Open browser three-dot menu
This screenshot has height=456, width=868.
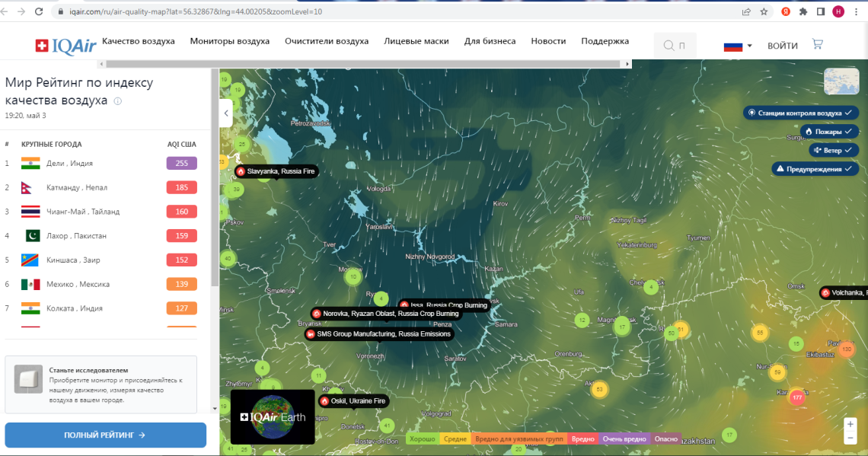(x=856, y=11)
